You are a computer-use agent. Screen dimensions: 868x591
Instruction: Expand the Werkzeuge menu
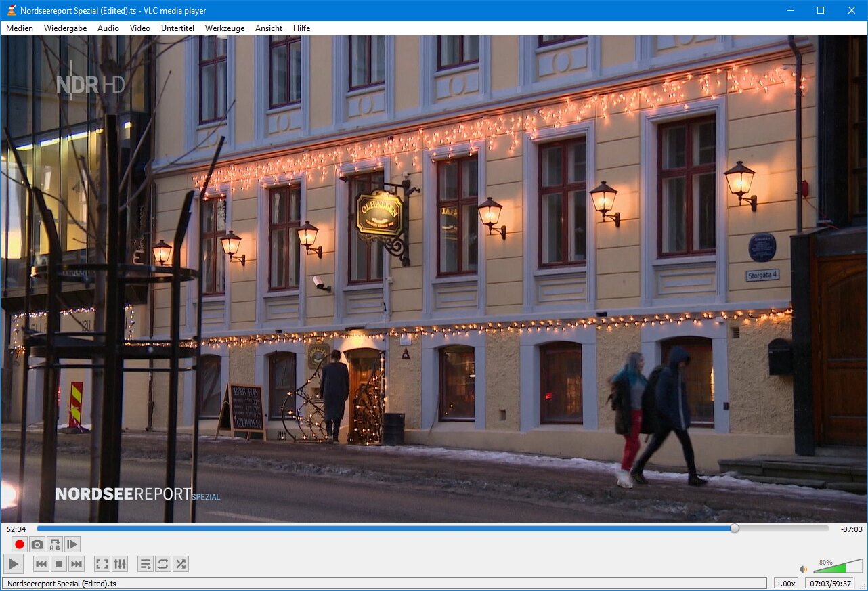click(x=224, y=28)
